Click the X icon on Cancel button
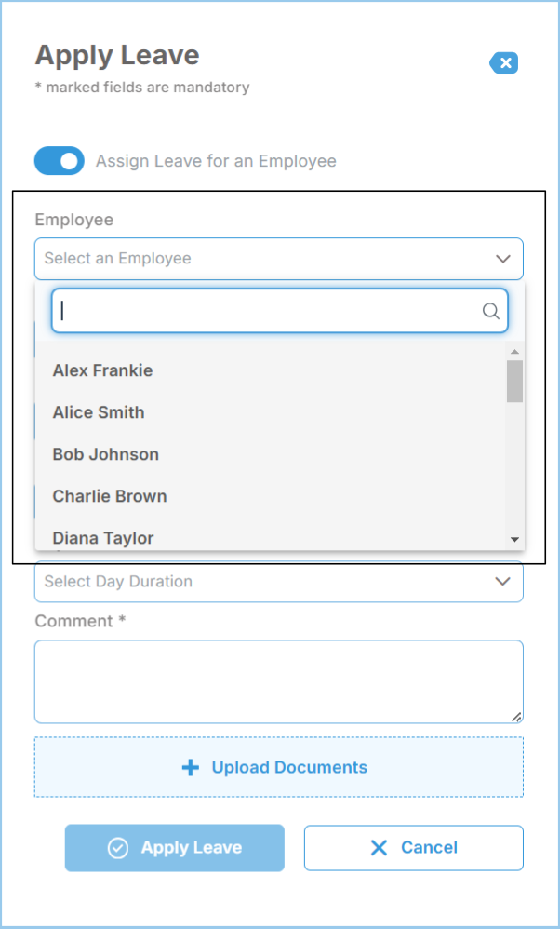 point(379,848)
